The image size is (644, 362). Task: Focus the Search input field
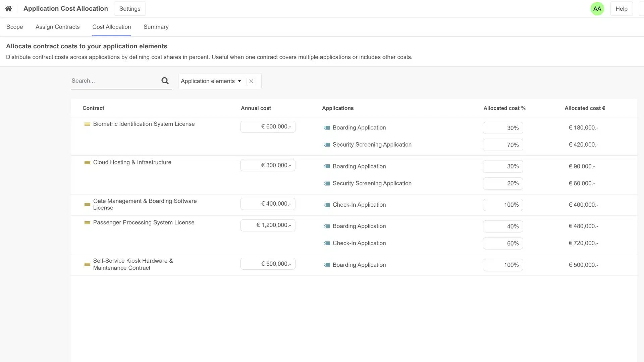coord(114,81)
